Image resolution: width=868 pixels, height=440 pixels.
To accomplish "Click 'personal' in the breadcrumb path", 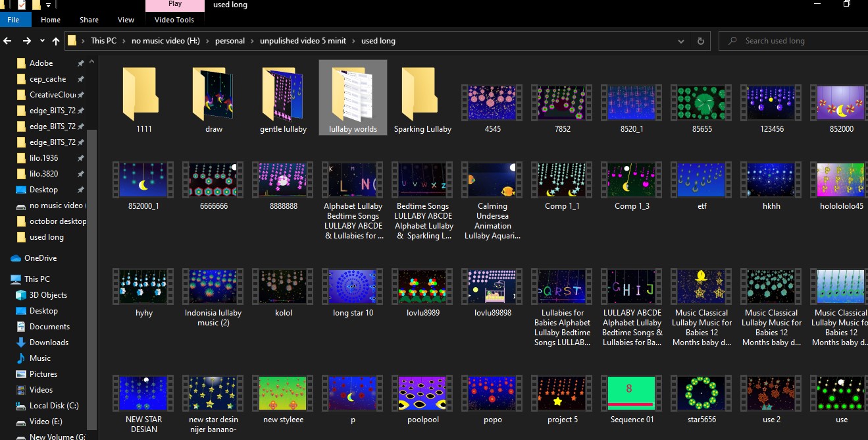I will 230,41.
